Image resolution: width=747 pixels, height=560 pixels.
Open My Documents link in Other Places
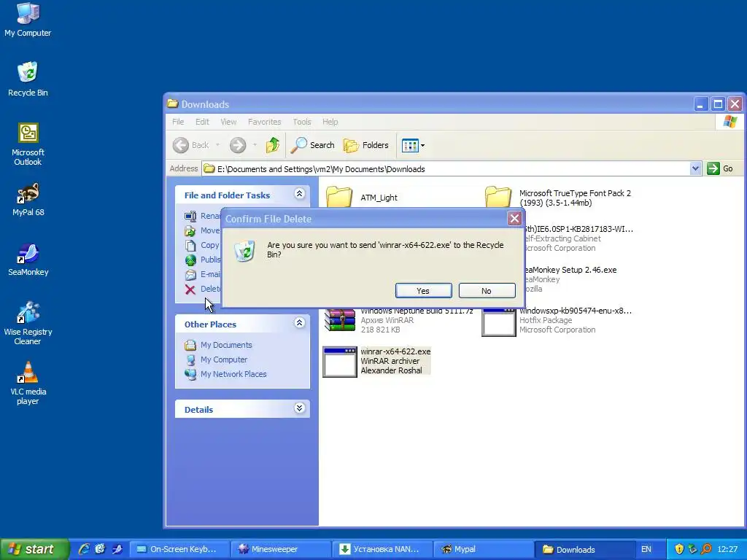(226, 345)
